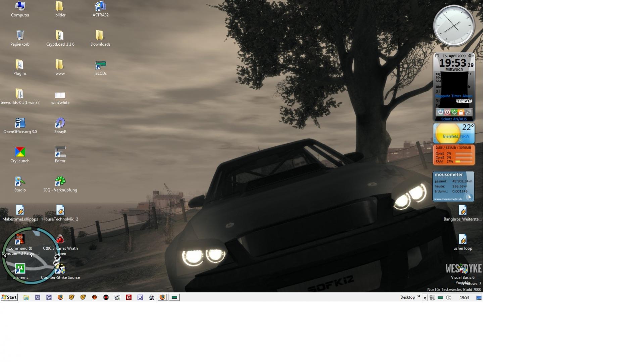Screen dimensions: 644x362
Task: Click the mousometer cursor icon
Action: 469,197
